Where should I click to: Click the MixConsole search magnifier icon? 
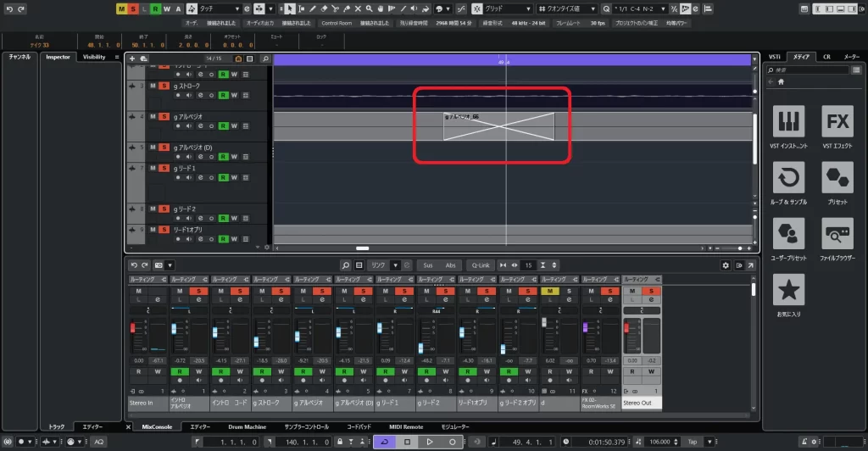[x=345, y=265]
